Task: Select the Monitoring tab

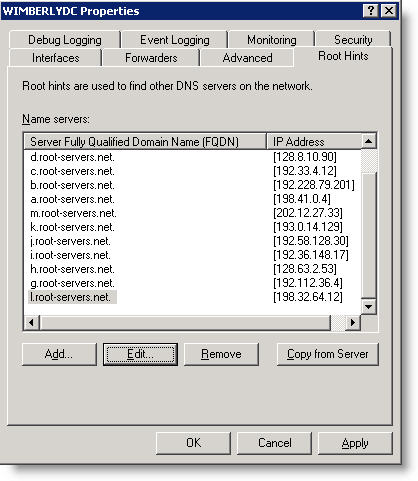Action: click(x=271, y=40)
